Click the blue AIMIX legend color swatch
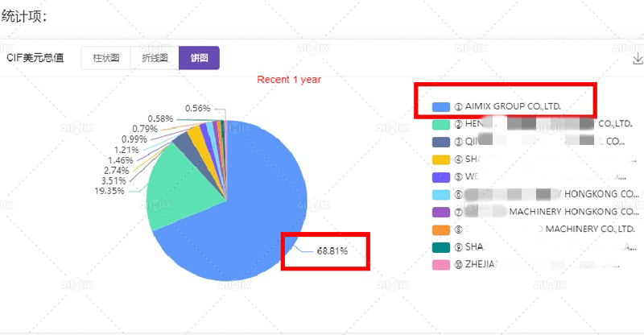Viewport: 644px width, 335px height. coord(440,106)
